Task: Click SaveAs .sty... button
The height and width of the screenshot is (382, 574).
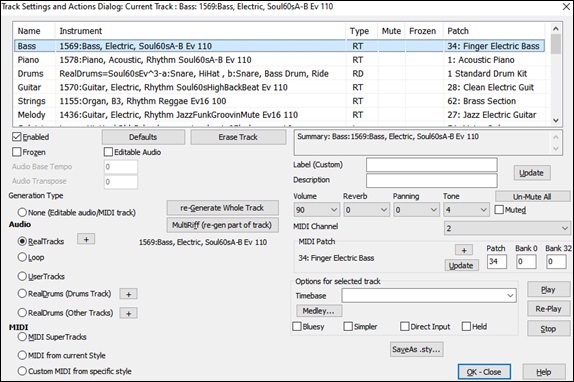Action: point(416,349)
